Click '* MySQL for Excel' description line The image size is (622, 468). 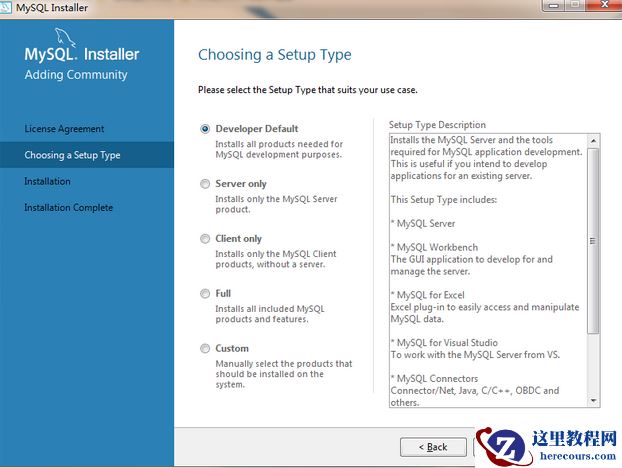pyautogui.click(x=428, y=295)
